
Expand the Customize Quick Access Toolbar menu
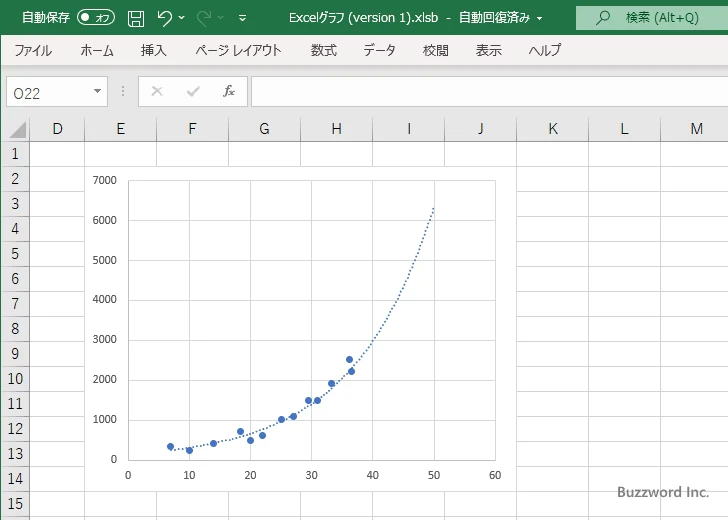pyautogui.click(x=243, y=18)
